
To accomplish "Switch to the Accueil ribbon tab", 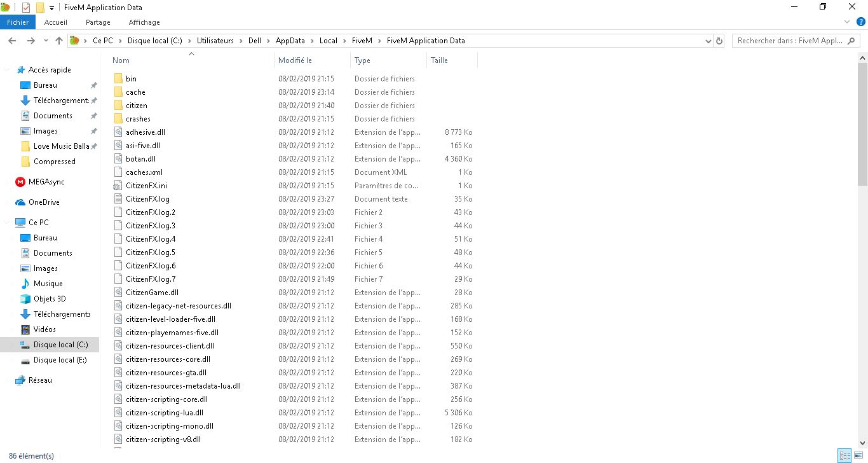I will 56,22.
